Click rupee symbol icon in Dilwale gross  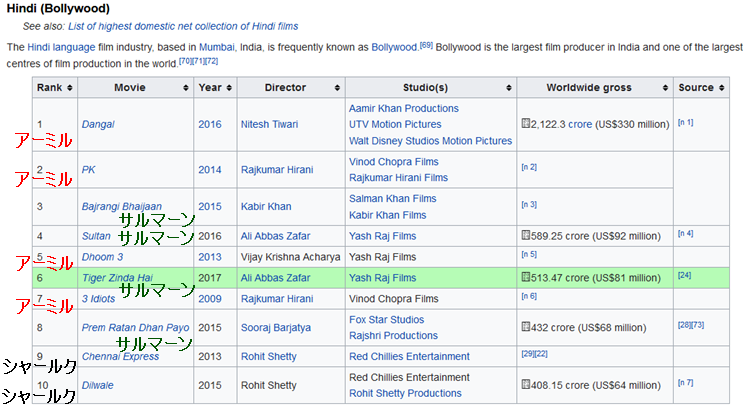(526, 384)
